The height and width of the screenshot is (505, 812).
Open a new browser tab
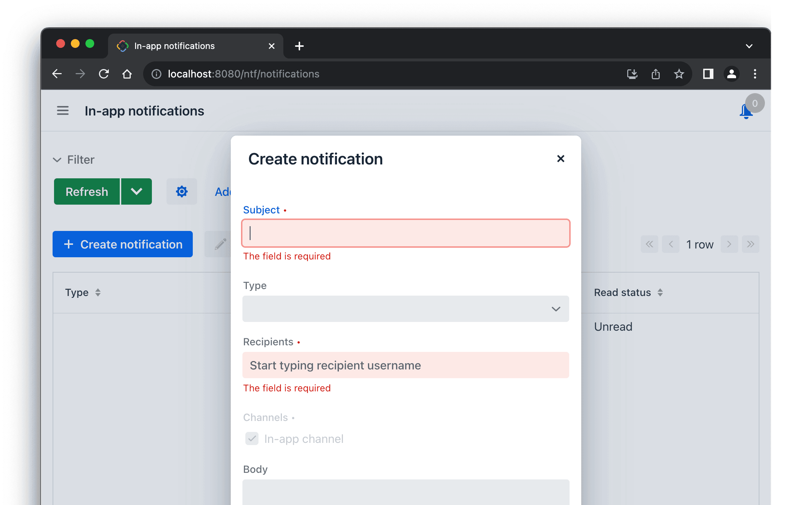pos(299,46)
